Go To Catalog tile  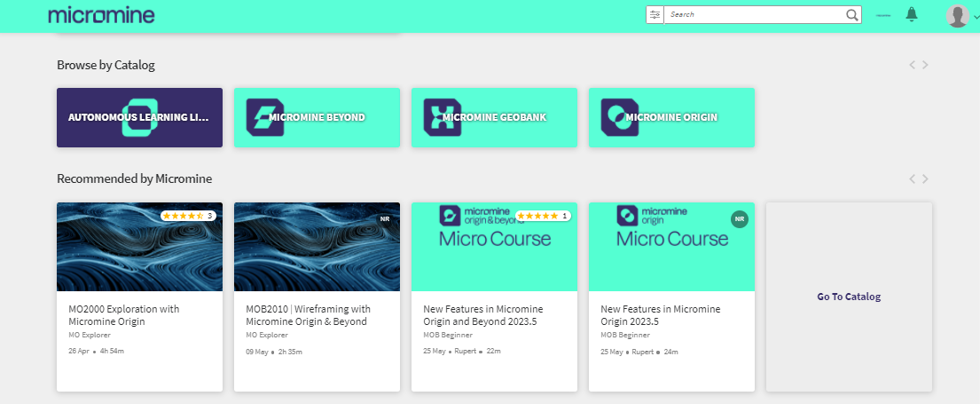tap(849, 297)
